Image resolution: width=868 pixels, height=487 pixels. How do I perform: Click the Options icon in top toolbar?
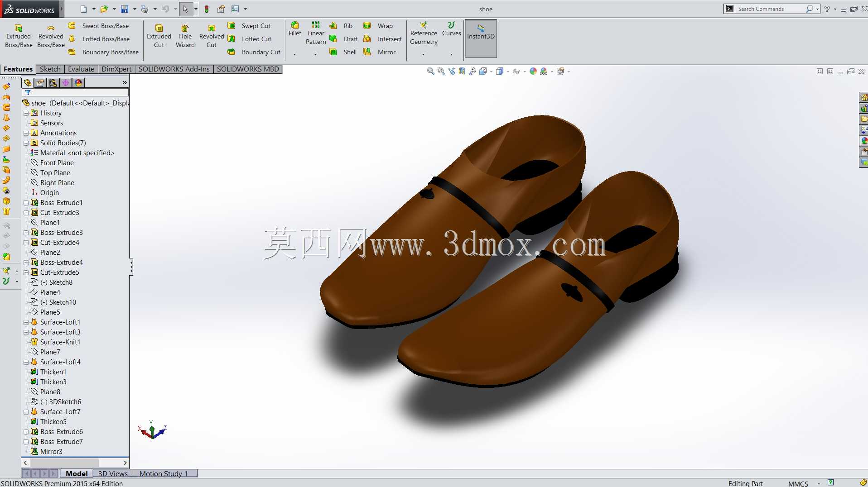(x=235, y=9)
